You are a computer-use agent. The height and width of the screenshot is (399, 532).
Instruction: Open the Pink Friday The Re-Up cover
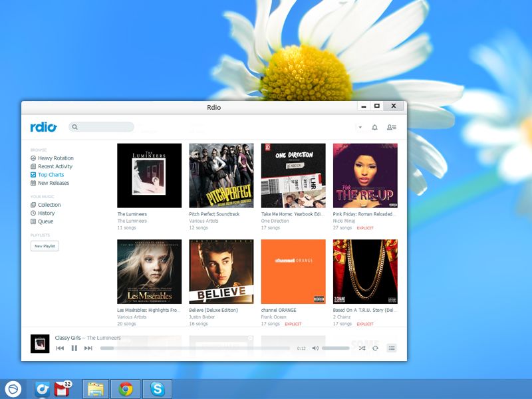pos(365,176)
